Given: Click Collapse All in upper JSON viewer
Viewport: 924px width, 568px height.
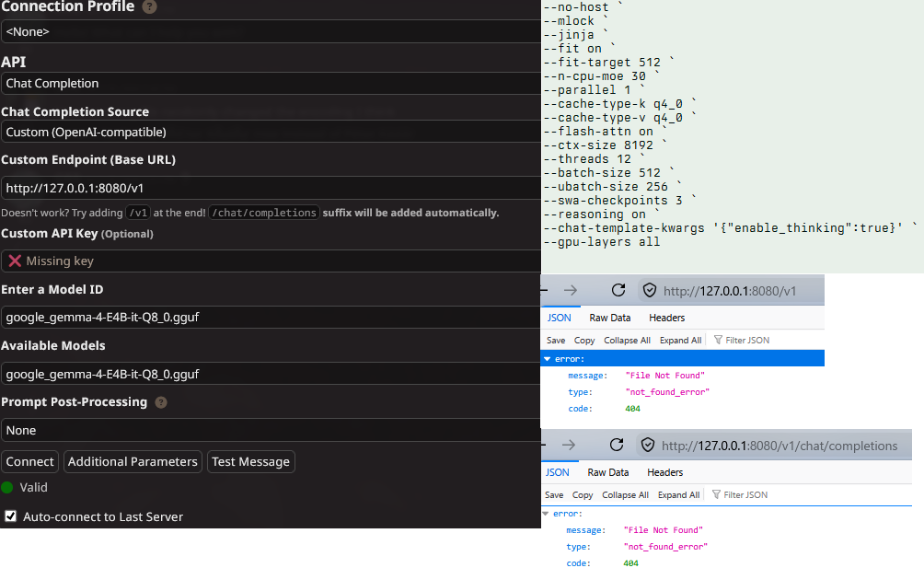Looking at the screenshot, I should point(627,340).
